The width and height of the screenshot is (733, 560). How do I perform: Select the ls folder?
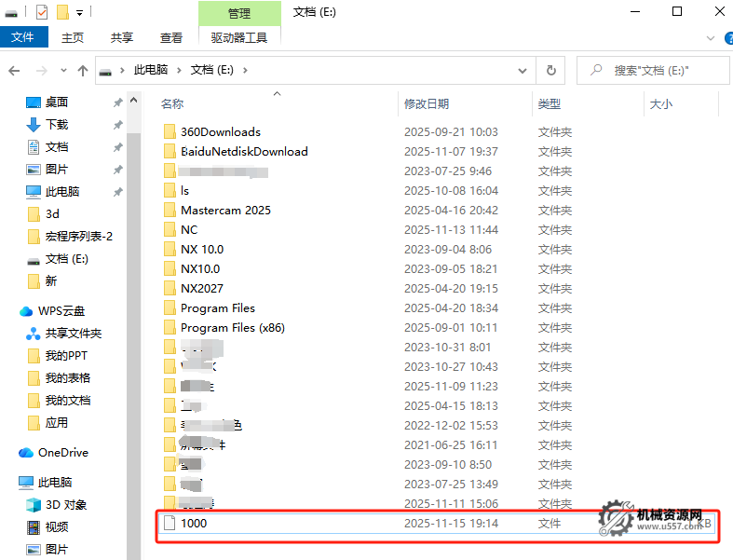pyautogui.click(x=184, y=191)
